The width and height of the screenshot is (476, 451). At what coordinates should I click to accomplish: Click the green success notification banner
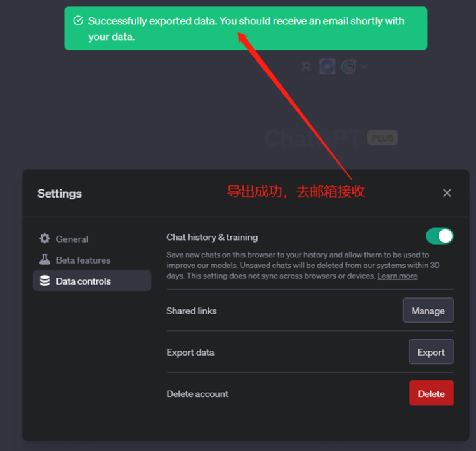[x=246, y=29]
